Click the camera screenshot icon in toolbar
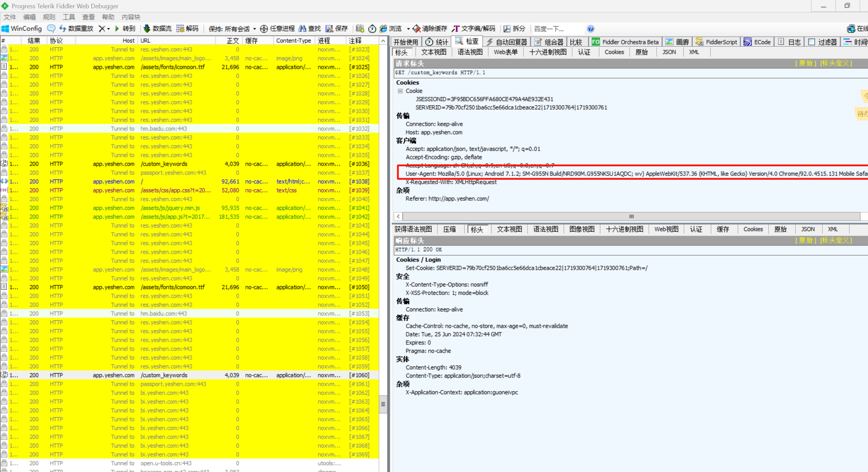 click(360, 29)
